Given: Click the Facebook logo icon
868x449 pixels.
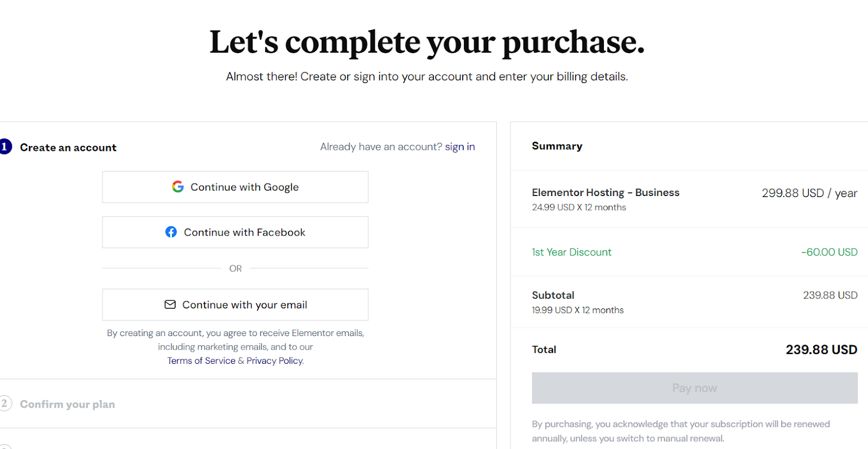Looking at the screenshot, I should tap(171, 232).
